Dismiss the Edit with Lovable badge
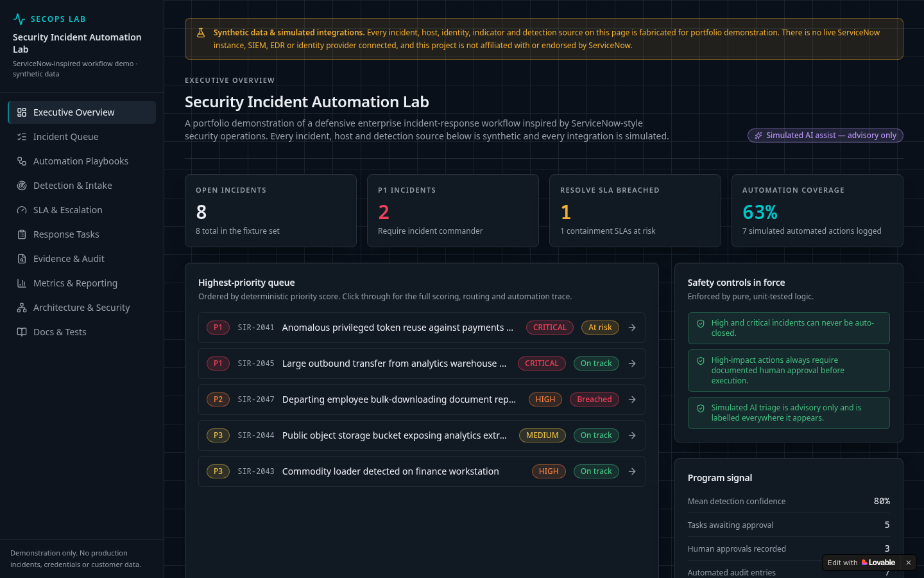The width and height of the screenshot is (924, 578). click(x=909, y=563)
